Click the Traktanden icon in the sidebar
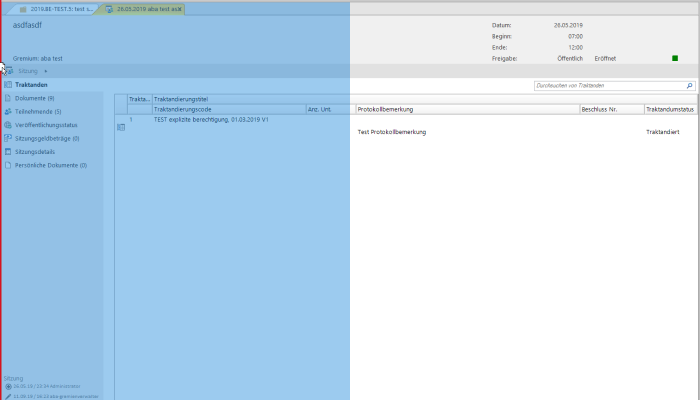Screen dimensions: 700x400 coord(8,85)
